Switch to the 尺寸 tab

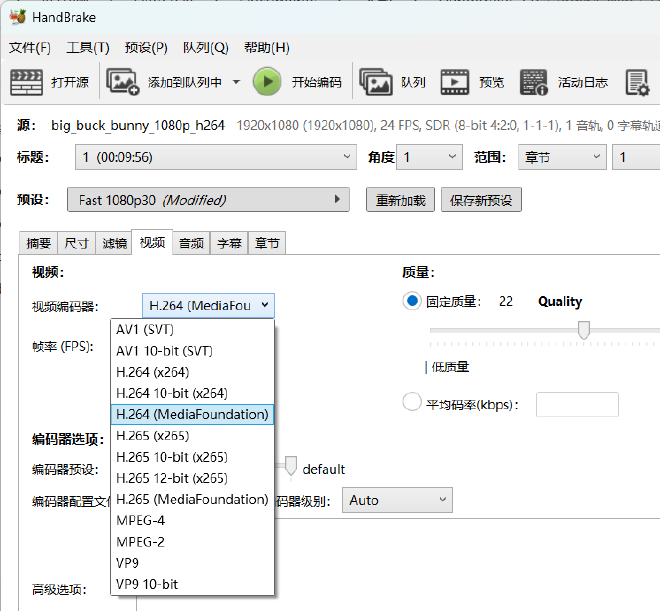click(77, 243)
